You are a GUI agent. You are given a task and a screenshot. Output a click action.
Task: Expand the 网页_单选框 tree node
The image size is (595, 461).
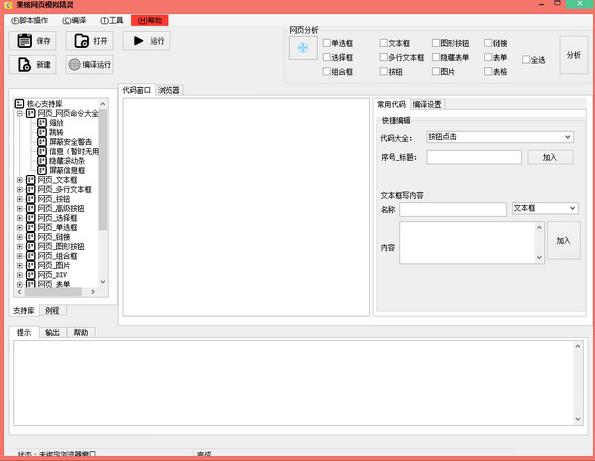pos(20,227)
